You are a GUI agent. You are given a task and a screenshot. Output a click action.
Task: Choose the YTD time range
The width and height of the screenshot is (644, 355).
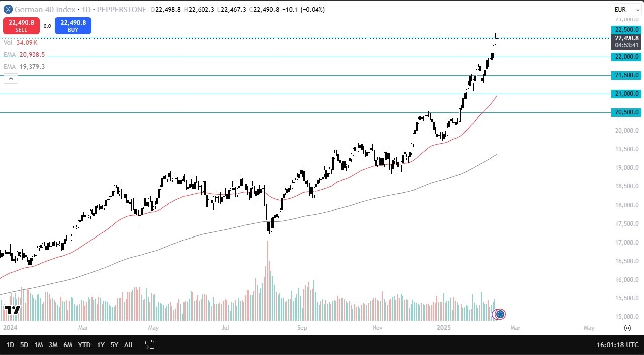coord(84,345)
